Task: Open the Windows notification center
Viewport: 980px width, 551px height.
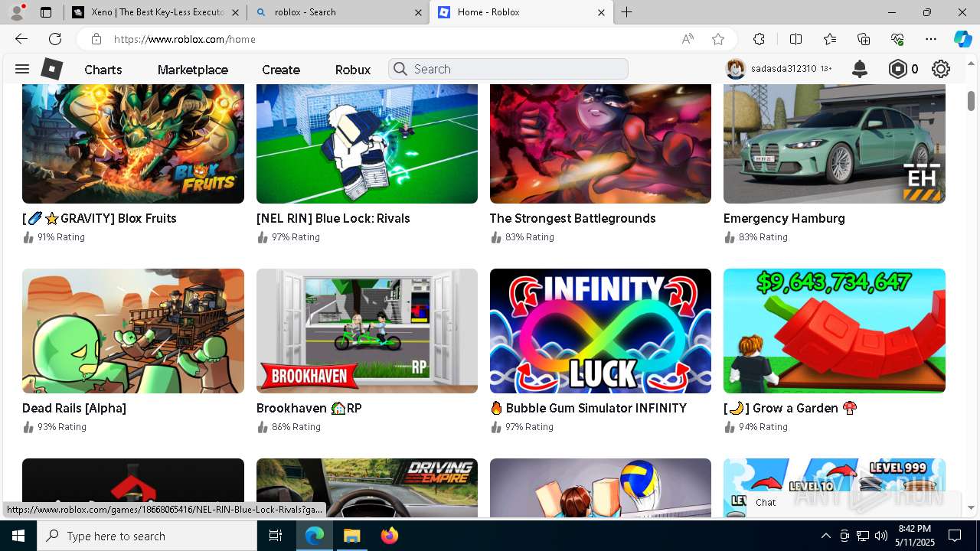Action: click(x=955, y=536)
